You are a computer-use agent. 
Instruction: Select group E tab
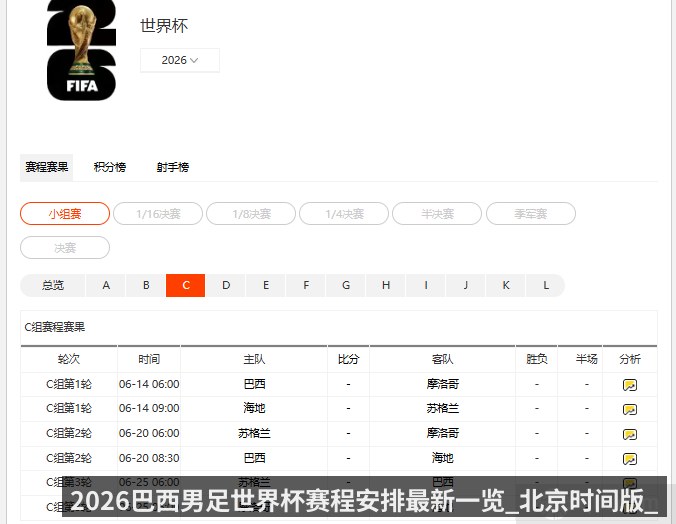point(266,286)
